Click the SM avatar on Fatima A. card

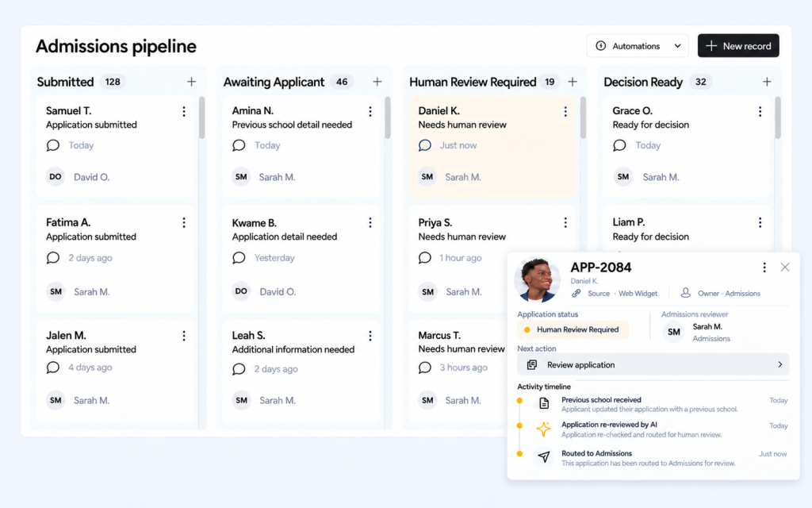(56, 292)
